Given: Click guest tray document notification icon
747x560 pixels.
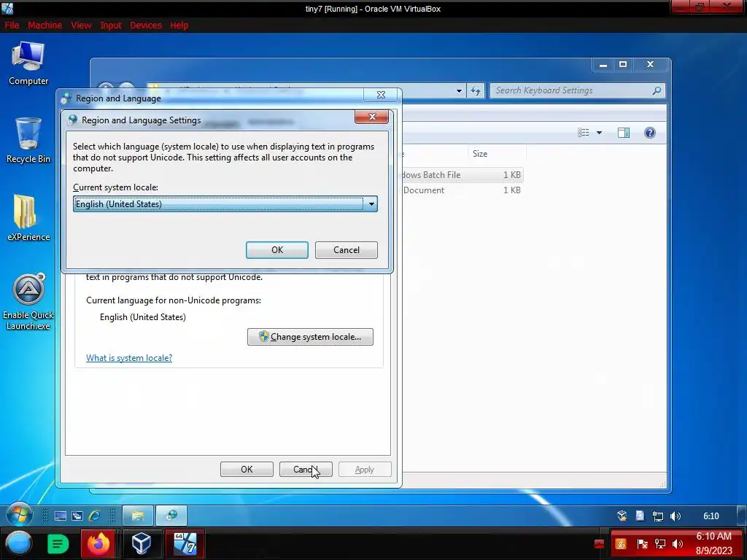Looking at the screenshot, I should [x=640, y=516].
